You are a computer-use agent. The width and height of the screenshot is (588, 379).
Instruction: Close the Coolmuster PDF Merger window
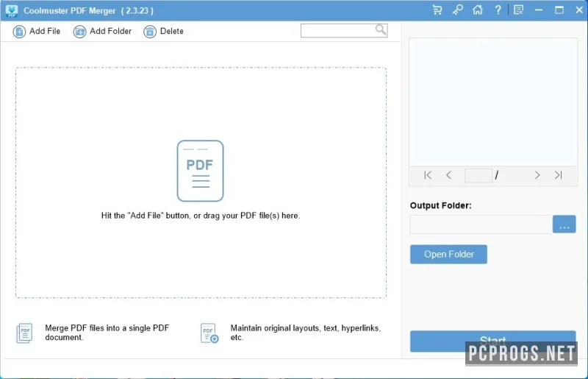pos(579,10)
